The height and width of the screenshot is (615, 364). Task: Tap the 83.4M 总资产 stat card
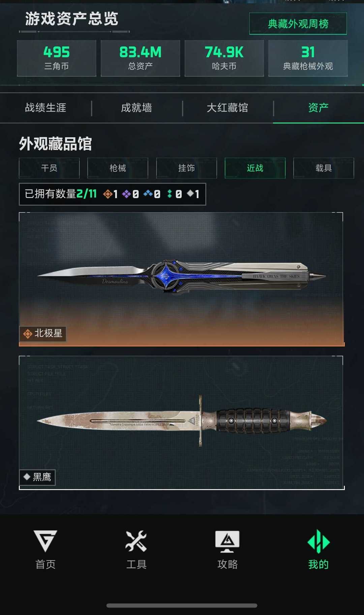(140, 58)
